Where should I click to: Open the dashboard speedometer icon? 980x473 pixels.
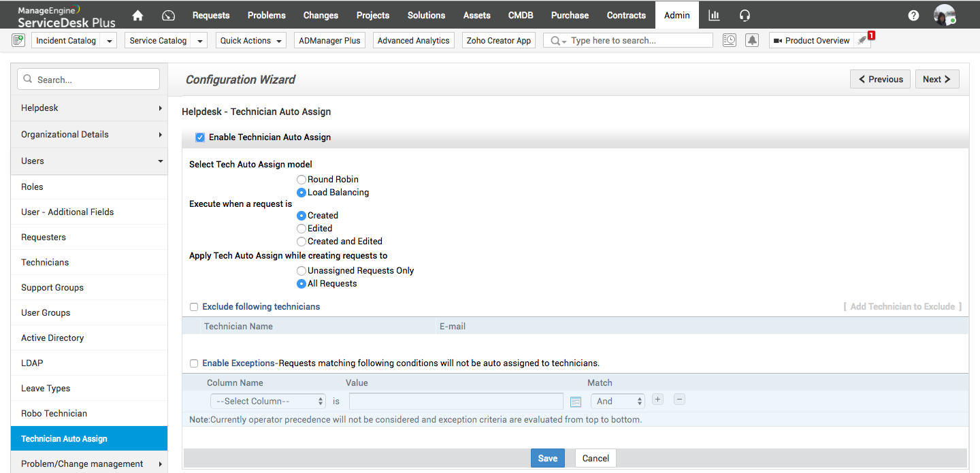point(168,15)
